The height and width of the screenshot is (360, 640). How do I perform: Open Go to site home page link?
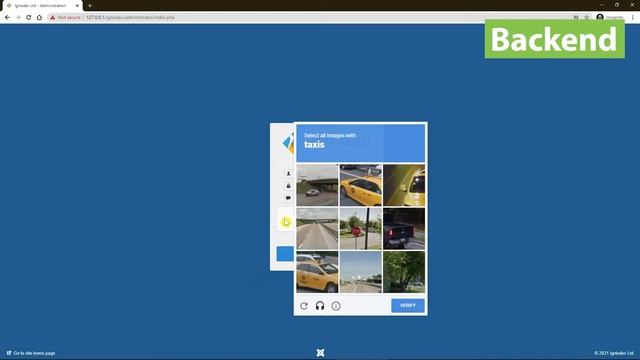[x=31, y=353]
